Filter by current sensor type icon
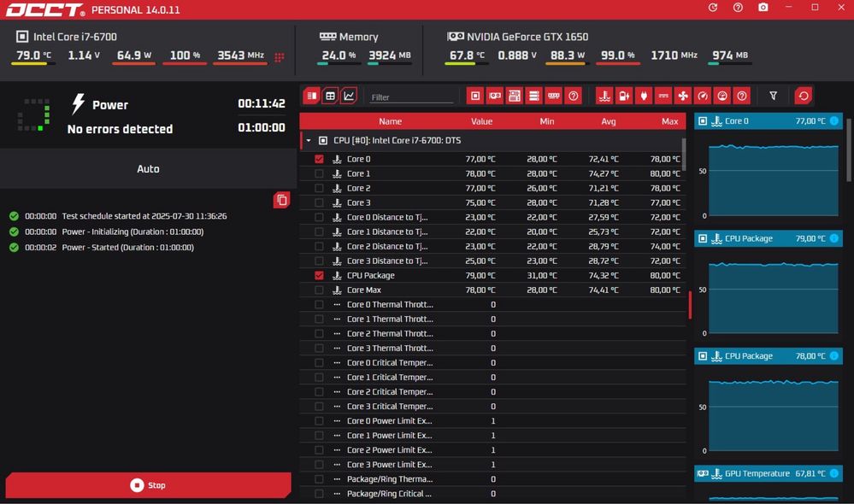 click(x=663, y=96)
